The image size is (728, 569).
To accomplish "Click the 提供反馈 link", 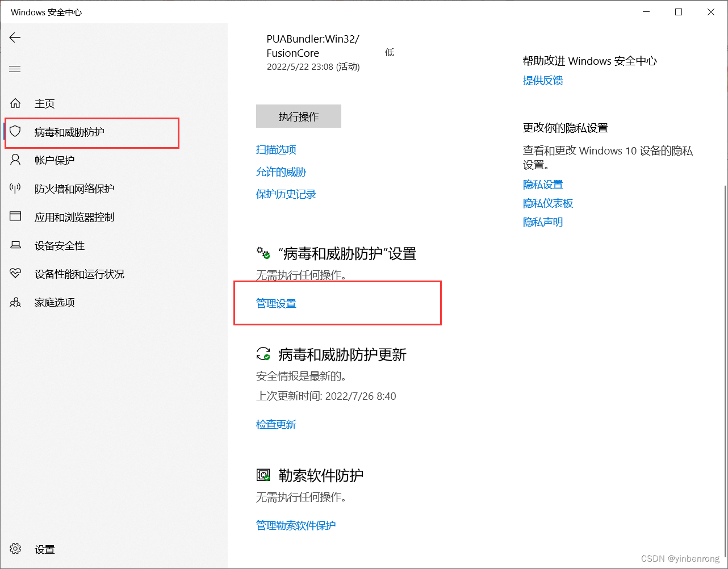I will click(x=543, y=80).
